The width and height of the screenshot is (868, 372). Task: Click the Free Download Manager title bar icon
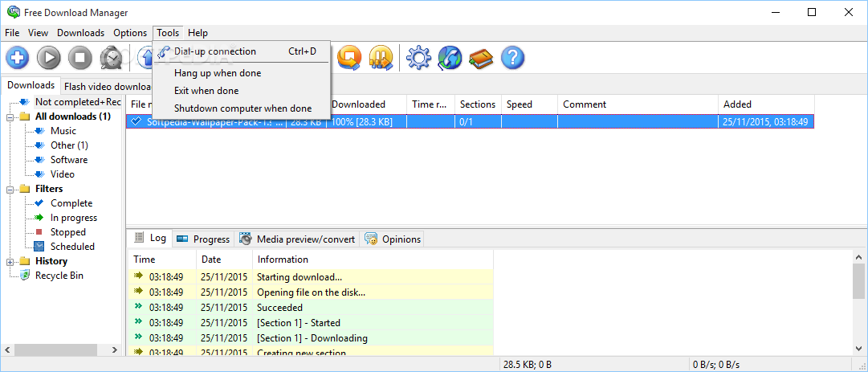tap(13, 12)
